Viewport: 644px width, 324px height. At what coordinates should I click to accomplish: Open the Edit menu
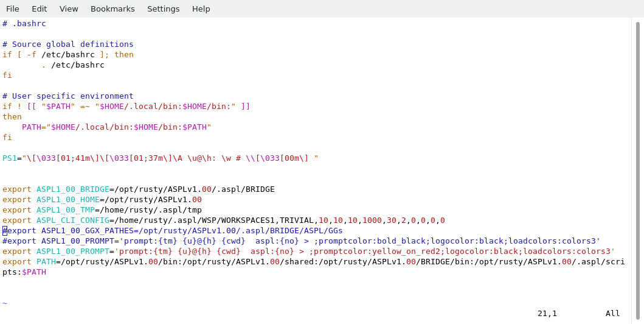pyautogui.click(x=39, y=9)
